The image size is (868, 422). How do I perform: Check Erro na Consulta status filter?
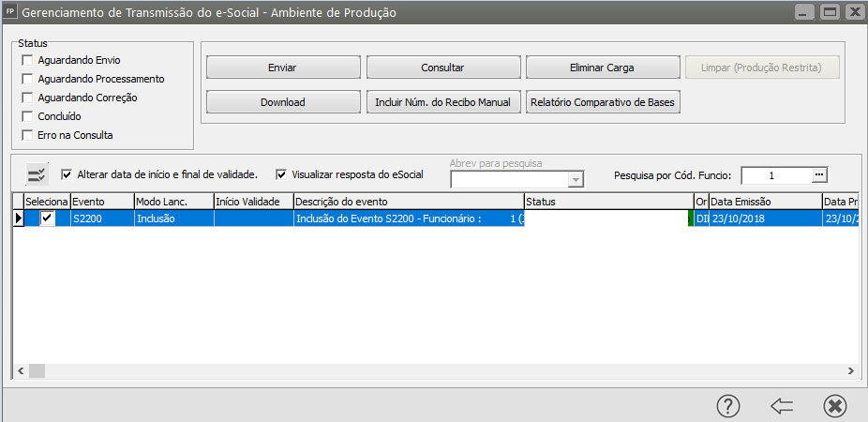[x=27, y=135]
